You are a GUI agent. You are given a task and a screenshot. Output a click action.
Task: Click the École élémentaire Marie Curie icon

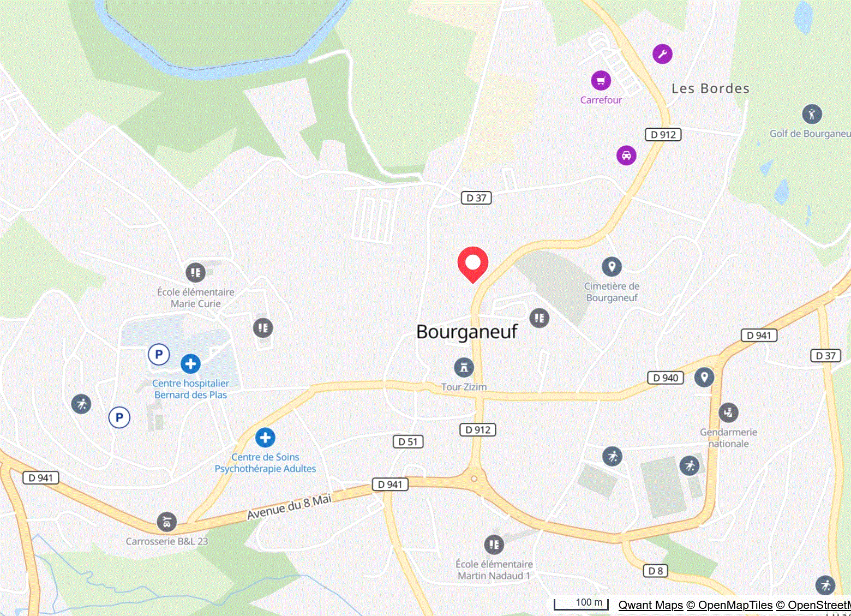point(195,272)
